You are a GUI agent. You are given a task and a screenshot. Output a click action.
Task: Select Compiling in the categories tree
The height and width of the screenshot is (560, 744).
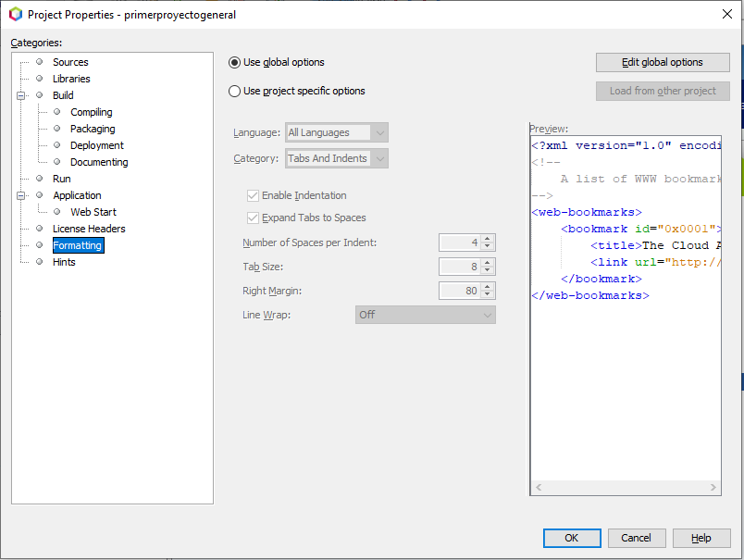[92, 112]
